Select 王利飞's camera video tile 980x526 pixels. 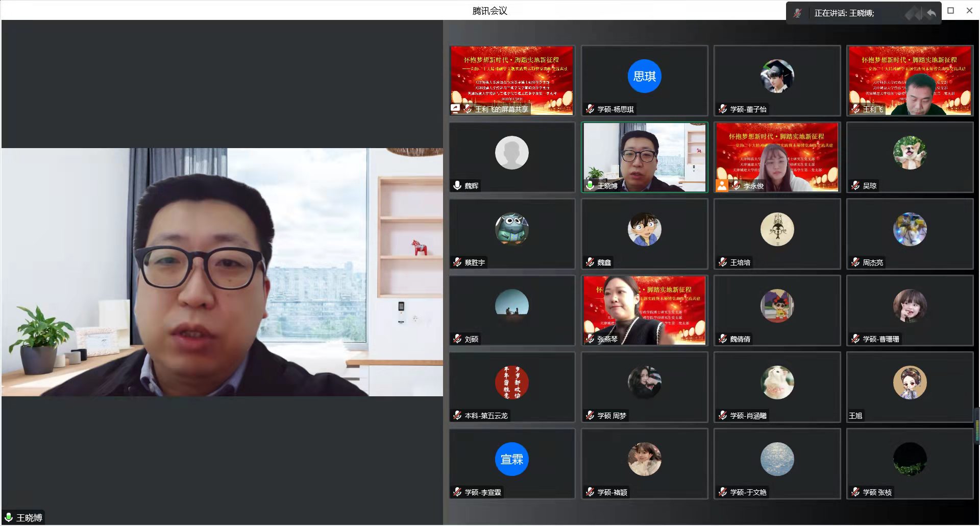click(x=910, y=80)
